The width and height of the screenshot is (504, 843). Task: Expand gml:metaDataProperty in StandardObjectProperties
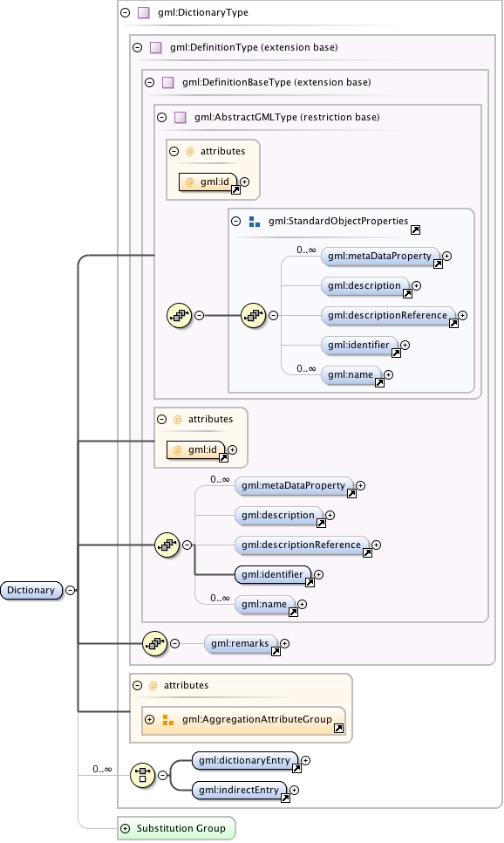coord(446,257)
